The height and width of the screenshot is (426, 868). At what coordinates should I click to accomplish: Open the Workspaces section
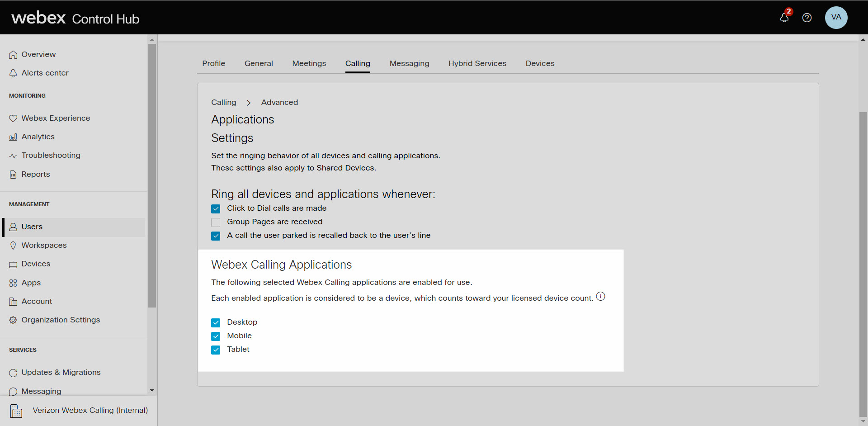(x=44, y=245)
